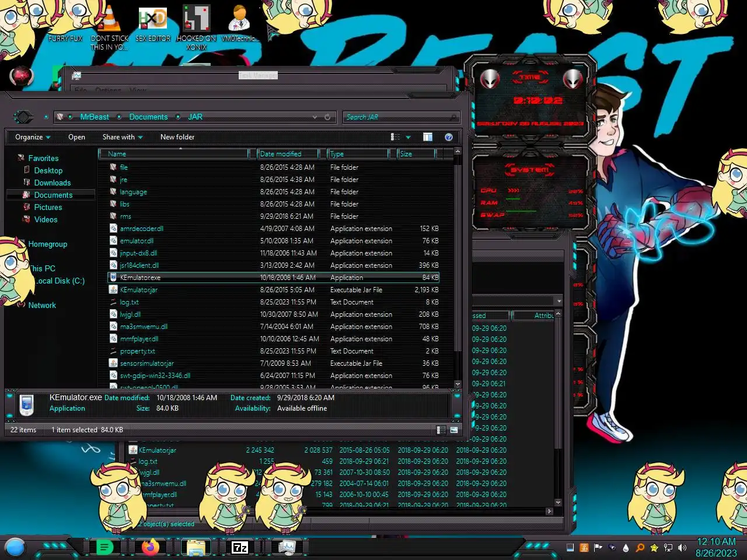Select the emulator.dll file name

(137, 241)
